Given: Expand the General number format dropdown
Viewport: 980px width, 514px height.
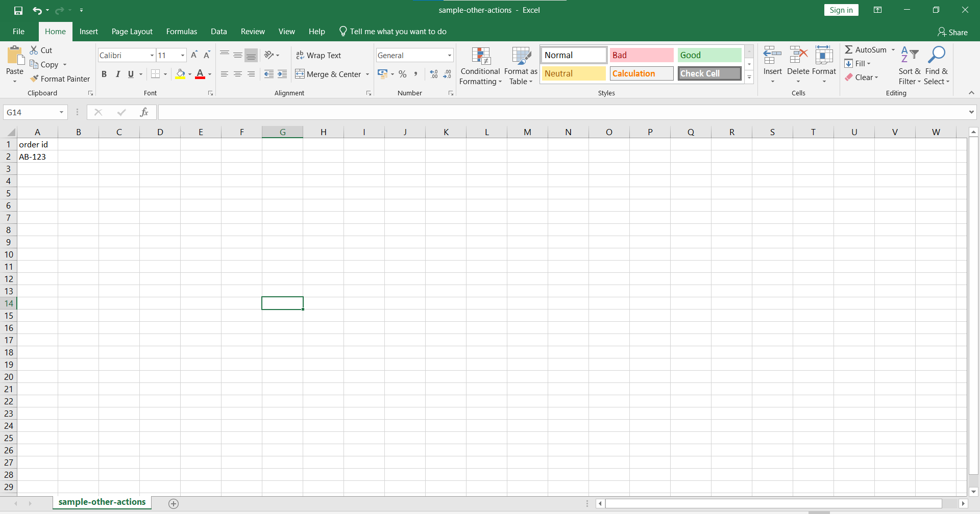Looking at the screenshot, I should (449, 55).
